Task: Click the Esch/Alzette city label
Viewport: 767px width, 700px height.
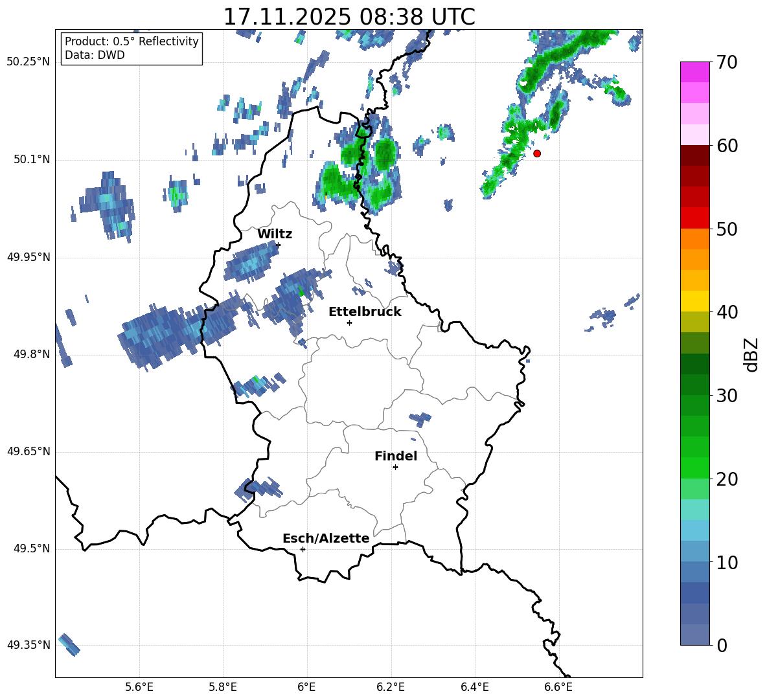Action: 326,538
